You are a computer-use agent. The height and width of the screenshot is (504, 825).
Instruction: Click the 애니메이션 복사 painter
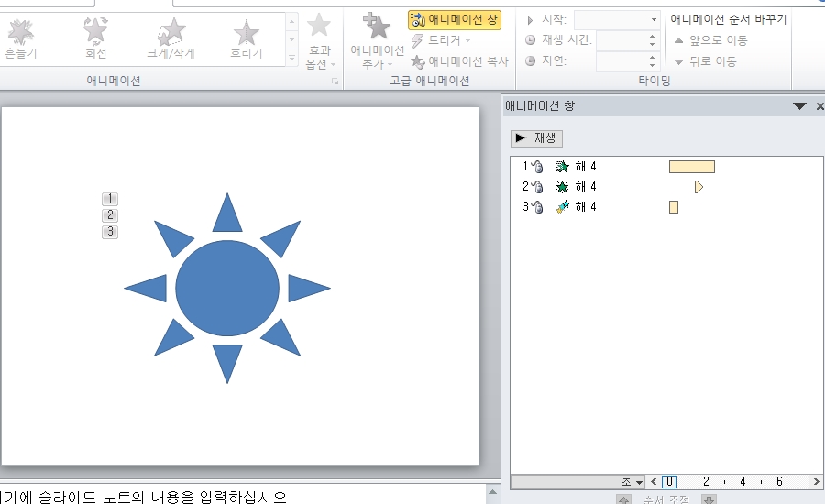459,61
